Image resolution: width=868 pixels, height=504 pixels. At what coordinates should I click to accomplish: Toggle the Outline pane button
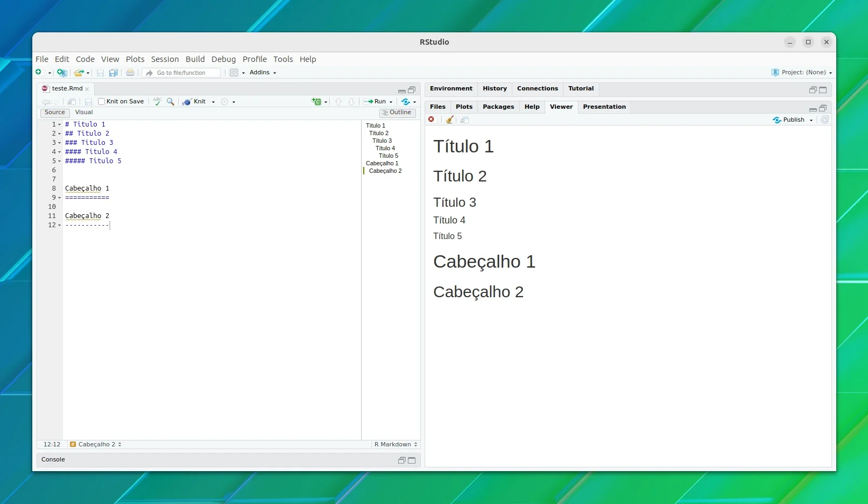(398, 113)
